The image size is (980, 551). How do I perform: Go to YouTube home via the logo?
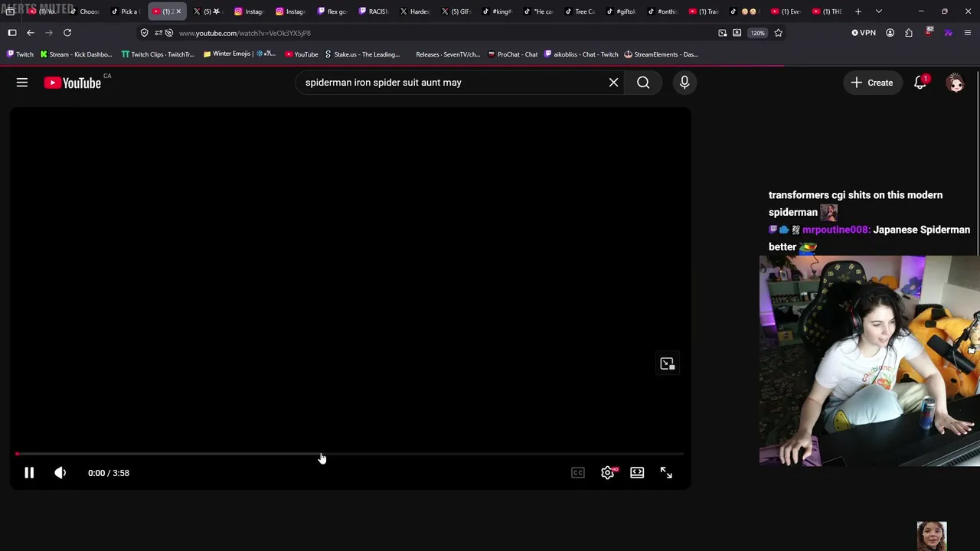(73, 83)
